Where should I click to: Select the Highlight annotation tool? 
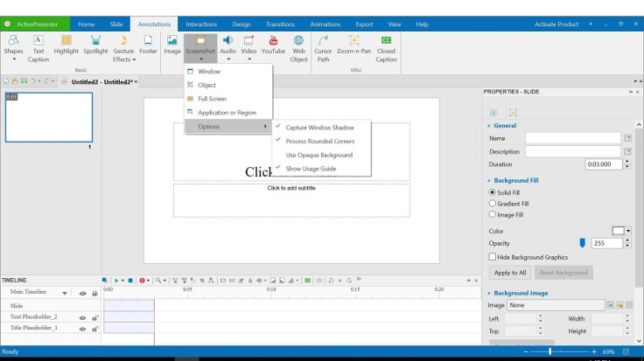(x=66, y=45)
